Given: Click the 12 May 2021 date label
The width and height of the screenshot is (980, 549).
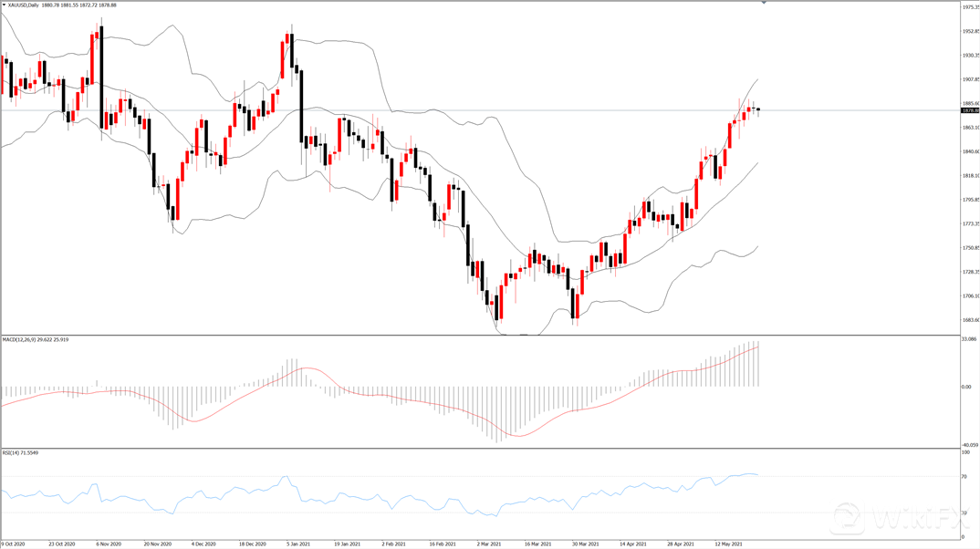Looking at the screenshot, I should 728,544.
